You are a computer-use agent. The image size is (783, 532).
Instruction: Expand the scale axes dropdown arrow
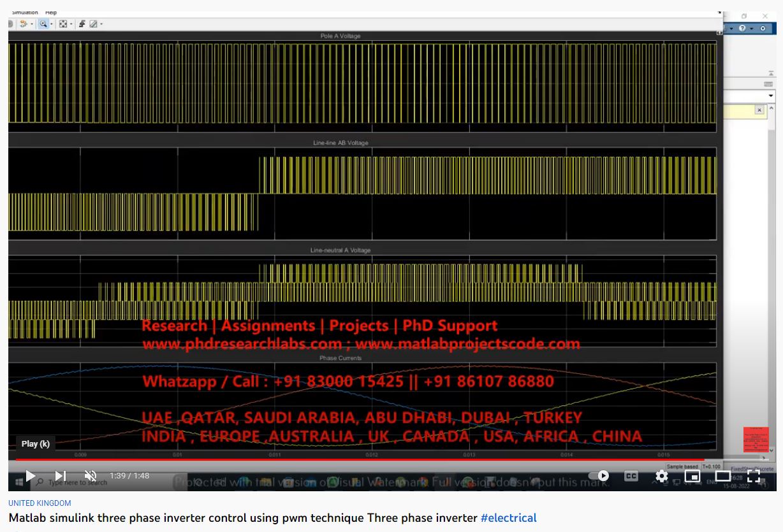(71, 24)
